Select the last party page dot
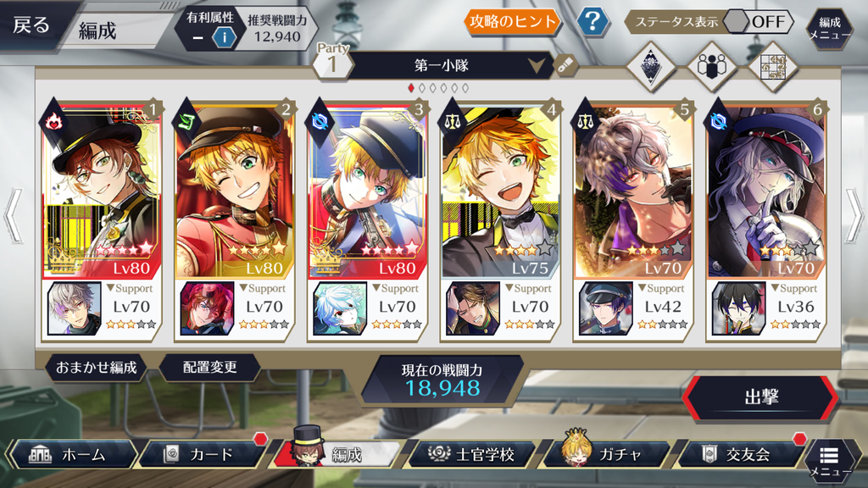868x488 pixels. 465,88
